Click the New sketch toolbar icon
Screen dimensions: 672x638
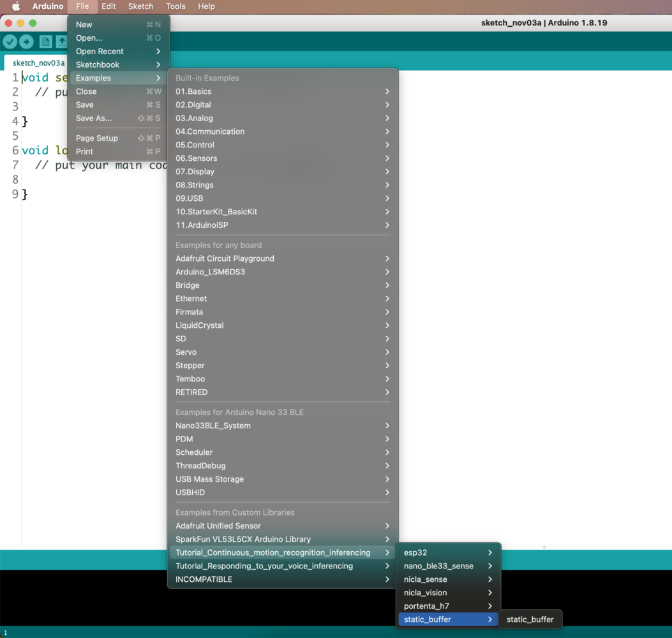[45, 41]
